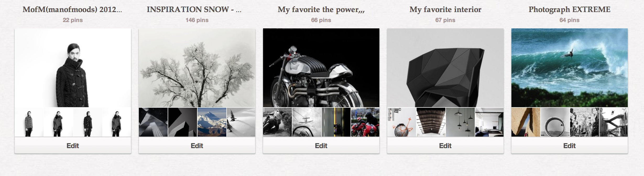The image size is (644, 176).
Task: Open the My favorite interior board title
Action: click(445, 10)
